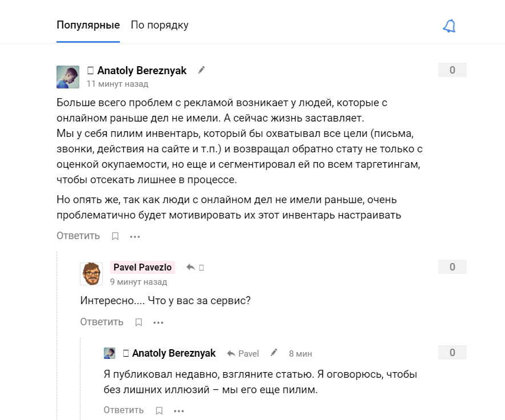
Task: Open the three-dots menu under the top comment
Action: pos(135,236)
